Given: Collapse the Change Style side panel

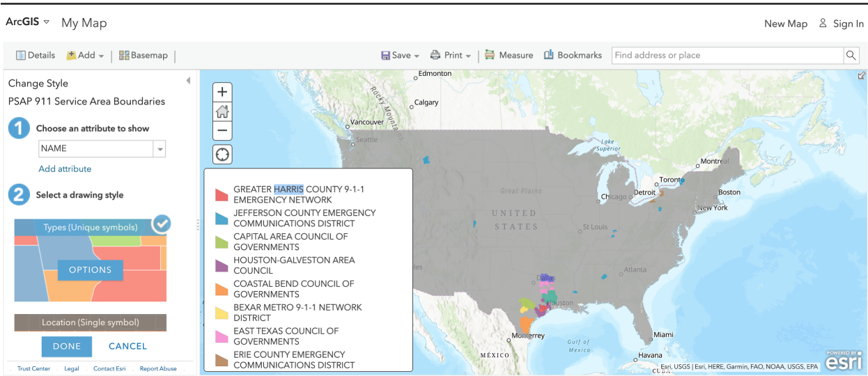Looking at the screenshot, I should 188,81.
